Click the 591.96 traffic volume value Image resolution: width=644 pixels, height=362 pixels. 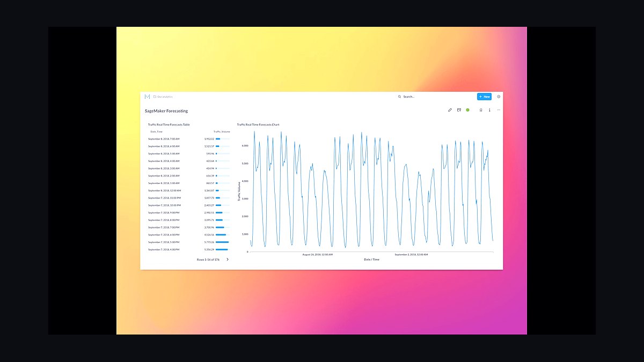coord(210,153)
